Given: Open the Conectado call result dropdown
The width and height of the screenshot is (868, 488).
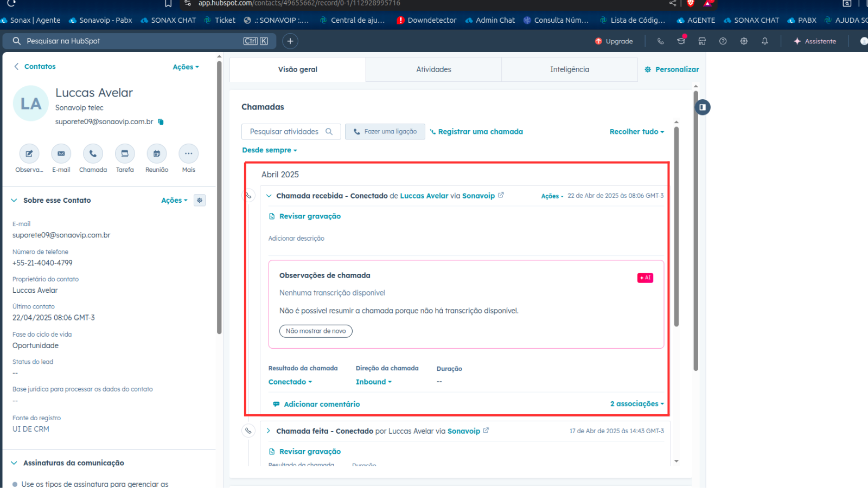Looking at the screenshot, I should point(290,382).
